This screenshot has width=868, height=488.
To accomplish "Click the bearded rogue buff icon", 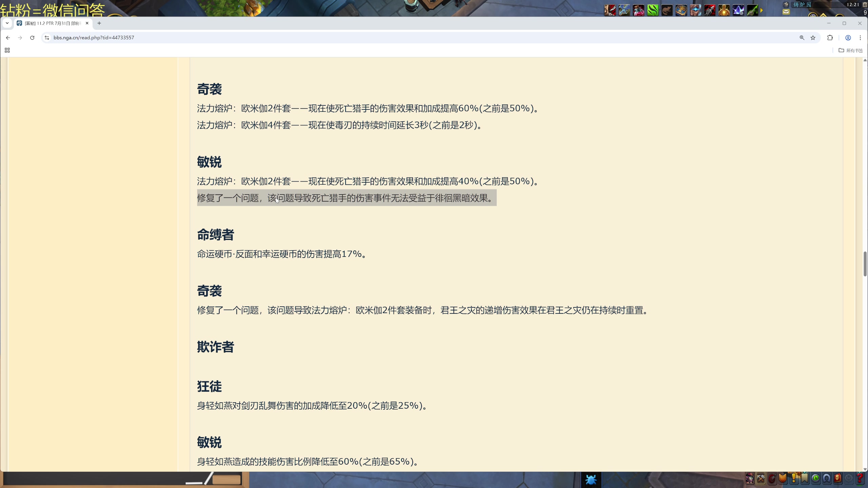I will pyautogui.click(x=610, y=10).
